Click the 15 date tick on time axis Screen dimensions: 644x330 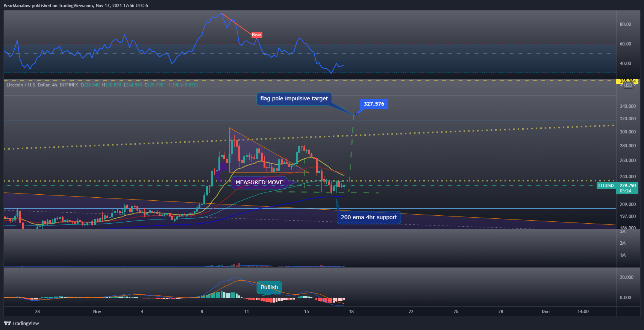306,312
